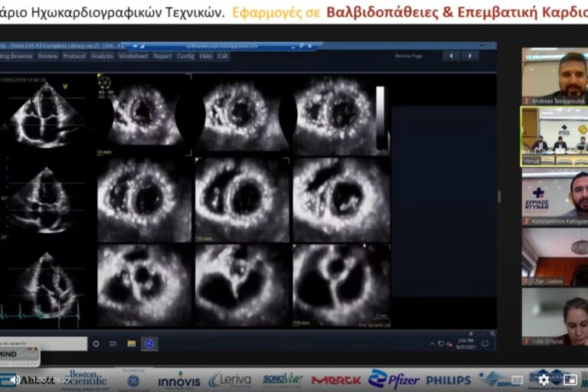Click the Task View icon in taskbar
Image resolution: width=588 pixels, height=392 pixels.
[x=113, y=344]
